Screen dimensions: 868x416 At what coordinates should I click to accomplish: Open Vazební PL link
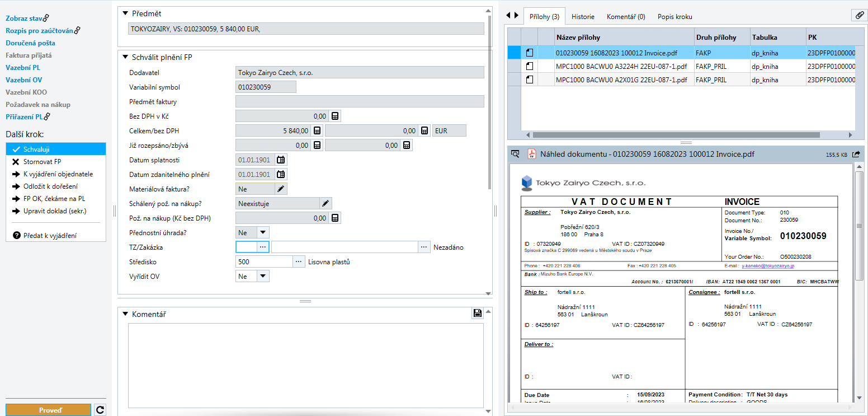(x=23, y=68)
